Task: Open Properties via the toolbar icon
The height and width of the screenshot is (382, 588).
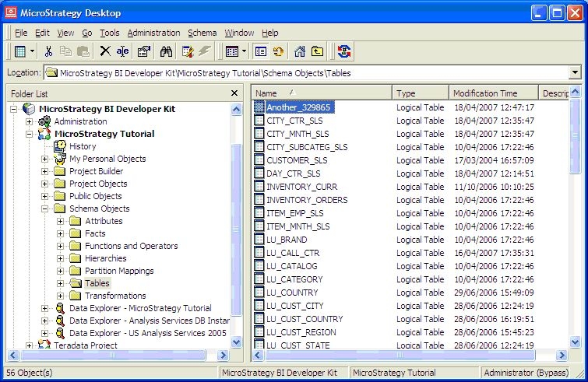Action: coord(143,51)
